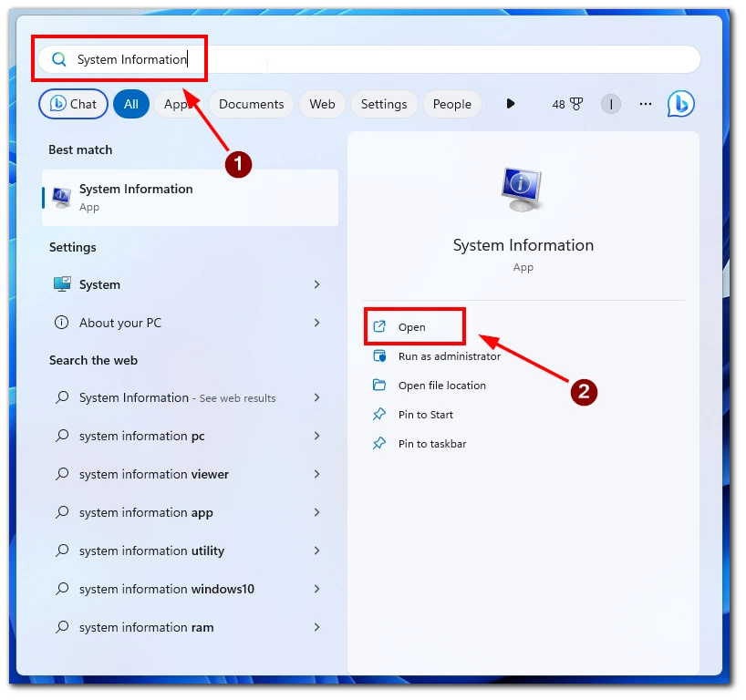Screen dimensions: 746x700
Task: Click the Bing icon at top right
Action: [681, 104]
